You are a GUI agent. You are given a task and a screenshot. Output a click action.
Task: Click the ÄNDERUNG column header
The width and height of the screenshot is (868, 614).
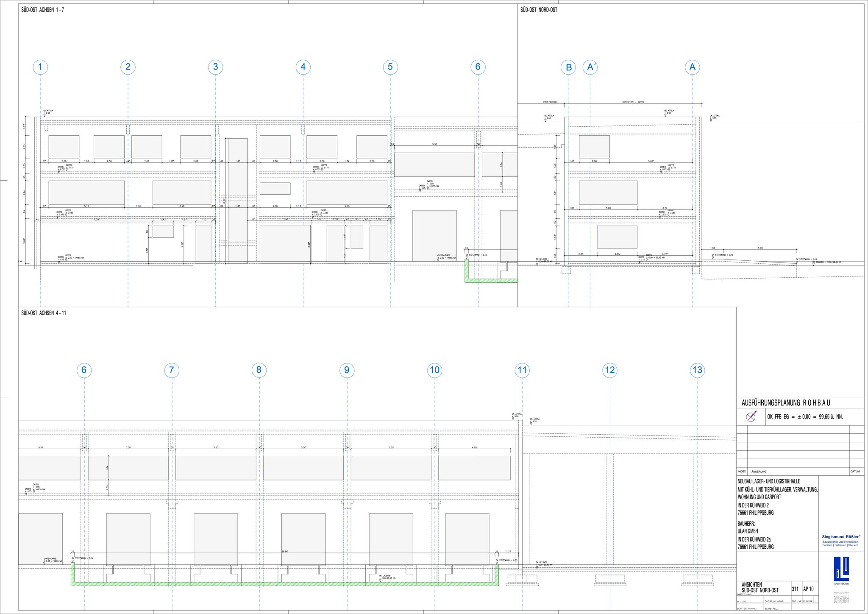coord(759,472)
